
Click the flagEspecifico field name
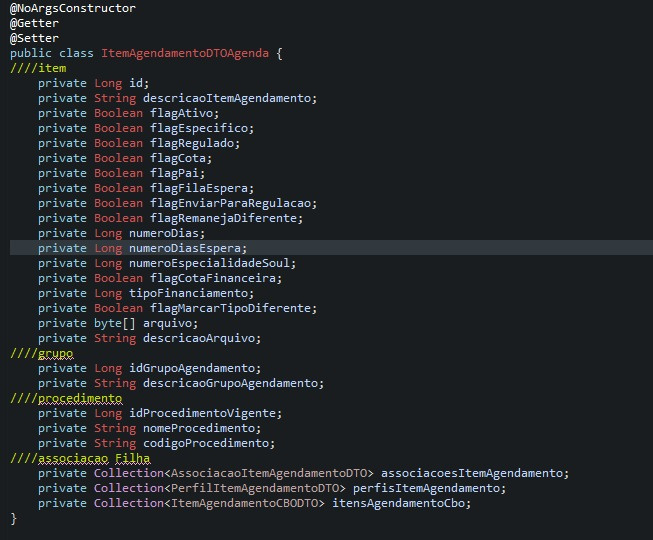point(199,128)
